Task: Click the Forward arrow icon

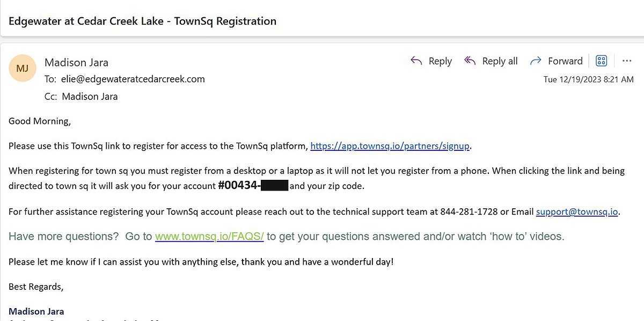Action: pos(535,61)
